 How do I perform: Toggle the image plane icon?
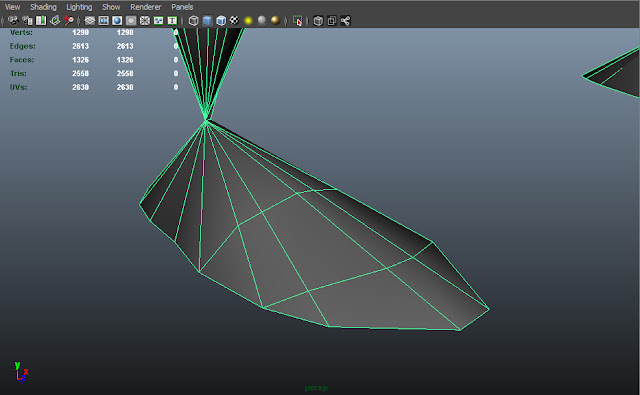click(x=55, y=20)
